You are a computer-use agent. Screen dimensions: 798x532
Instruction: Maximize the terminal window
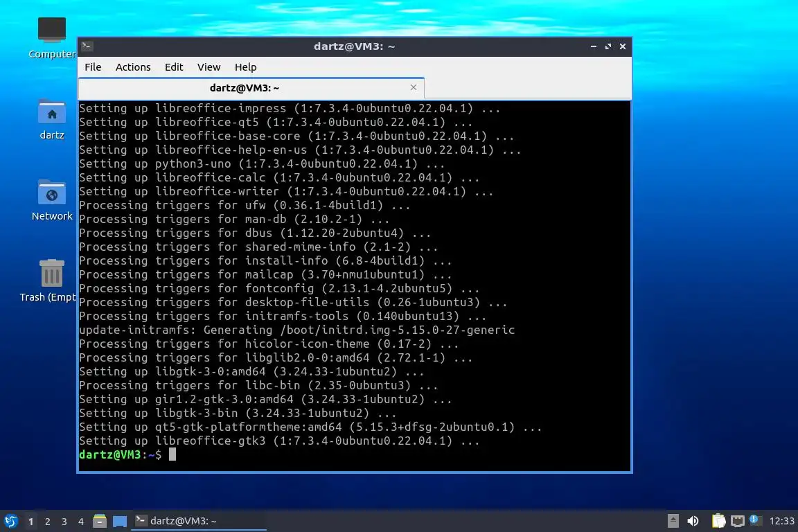pos(608,46)
